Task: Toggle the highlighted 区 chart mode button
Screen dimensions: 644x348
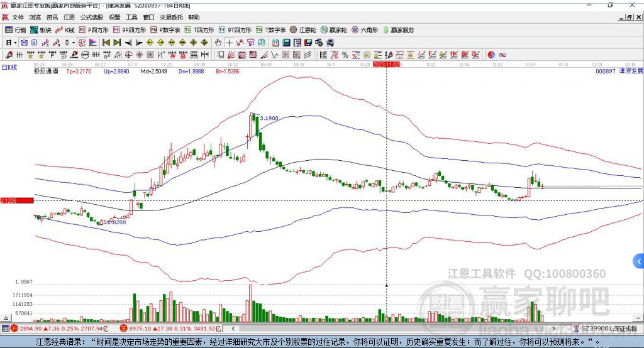Action: pyautogui.click(x=82, y=43)
